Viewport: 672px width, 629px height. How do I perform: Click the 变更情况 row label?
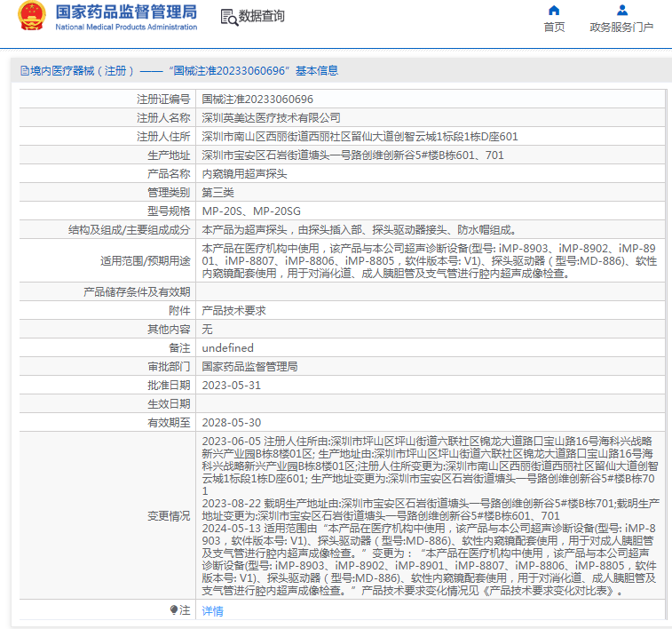pyautogui.click(x=169, y=516)
